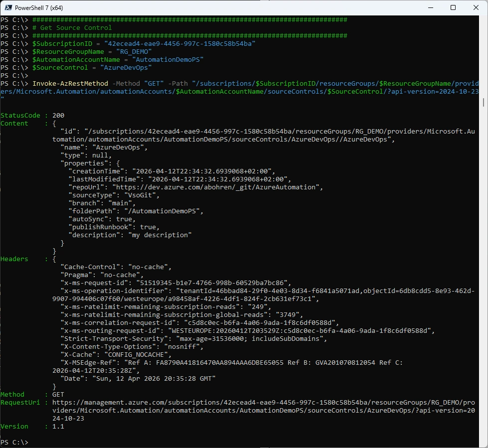Click the PowerShell icon in the title bar

point(7,8)
